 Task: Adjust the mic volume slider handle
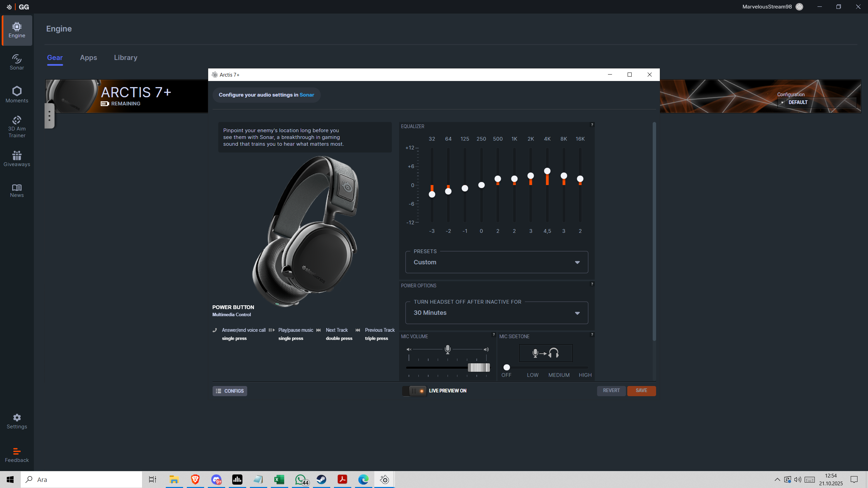pyautogui.click(x=479, y=367)
